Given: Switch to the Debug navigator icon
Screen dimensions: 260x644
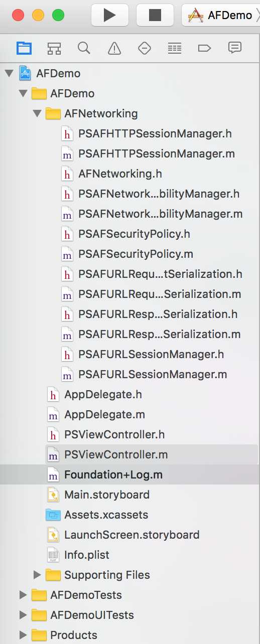Looking at the screenshot, I should (x=174, y=48).
